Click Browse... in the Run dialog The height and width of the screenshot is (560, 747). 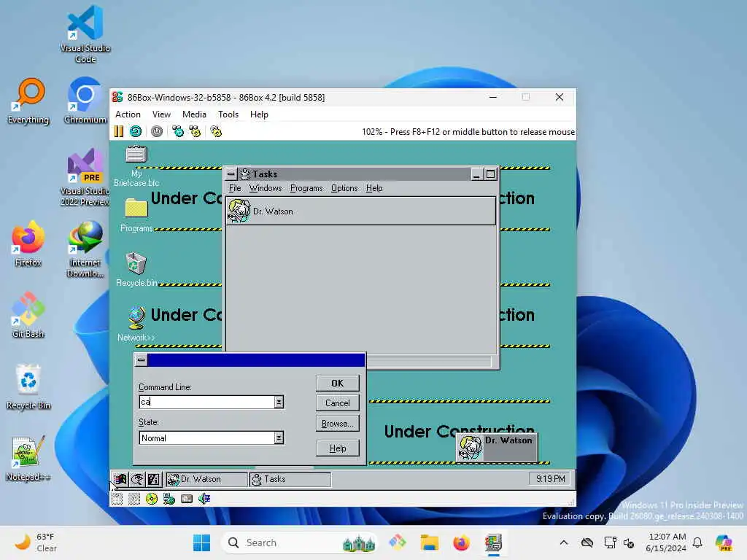337,424
